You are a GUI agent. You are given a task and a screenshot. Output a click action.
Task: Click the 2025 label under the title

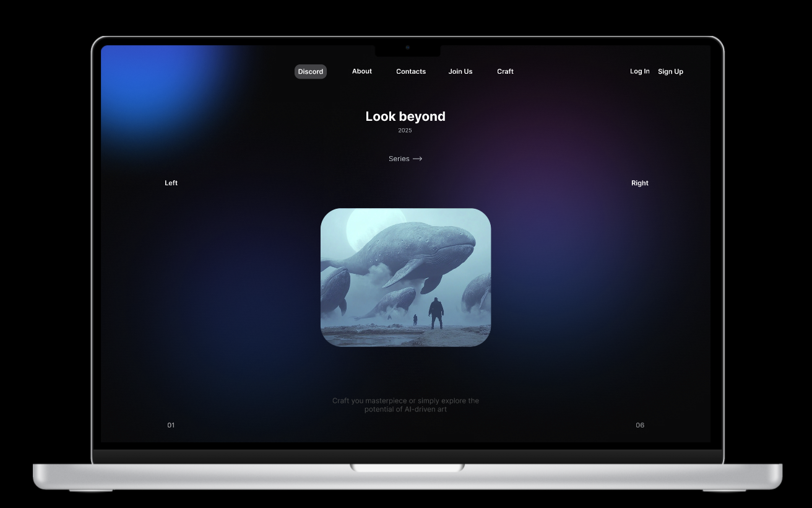click(405, 130)
